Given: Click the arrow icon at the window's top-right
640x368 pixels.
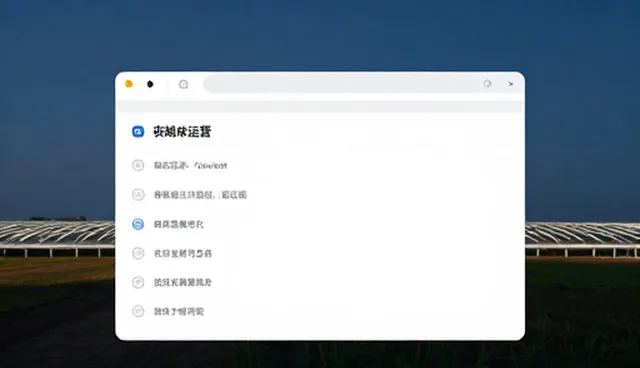Looking at the screenshot, I should point(511,84).
